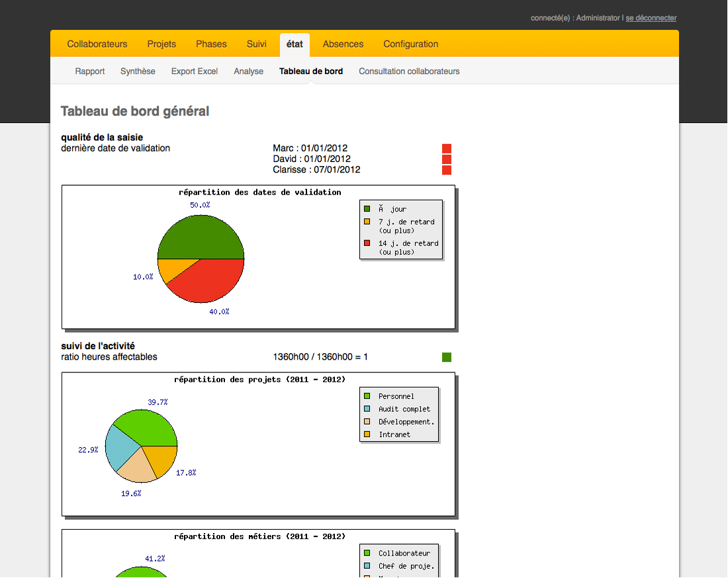Click the Clarisse : 07/01/2012 entry
The width and height of the screenshot is (728, 578).
click(316, 170)
